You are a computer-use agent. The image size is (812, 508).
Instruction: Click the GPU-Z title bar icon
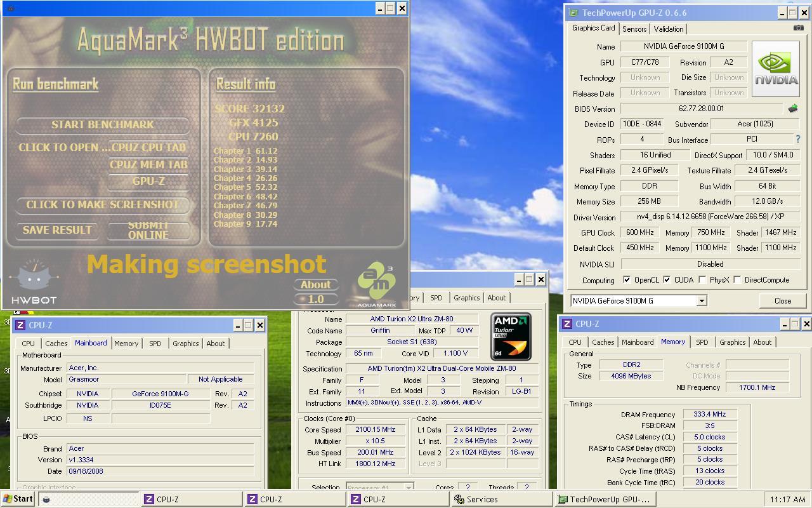point(573,13)
